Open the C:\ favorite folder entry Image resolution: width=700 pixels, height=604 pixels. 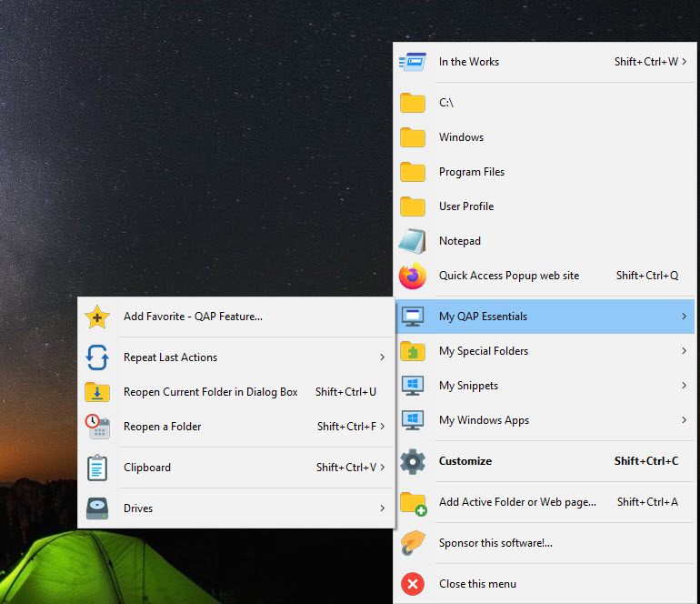[x=545, y=103]
